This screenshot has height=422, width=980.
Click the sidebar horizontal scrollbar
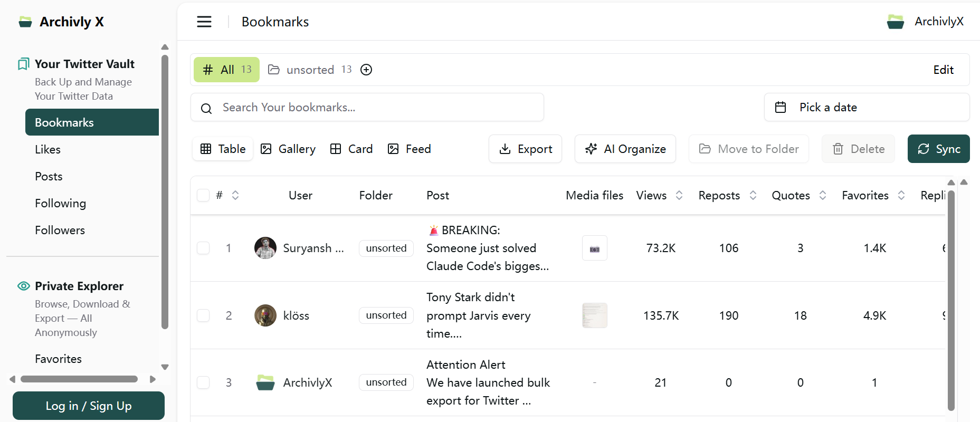(79, 379)
